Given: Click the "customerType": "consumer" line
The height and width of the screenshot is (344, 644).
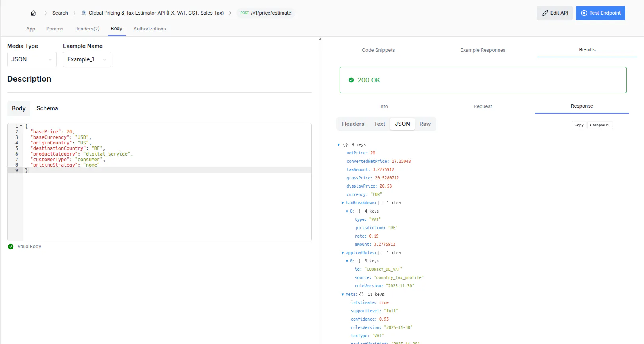Looking at the screenshot, I should tap(68, 160).
